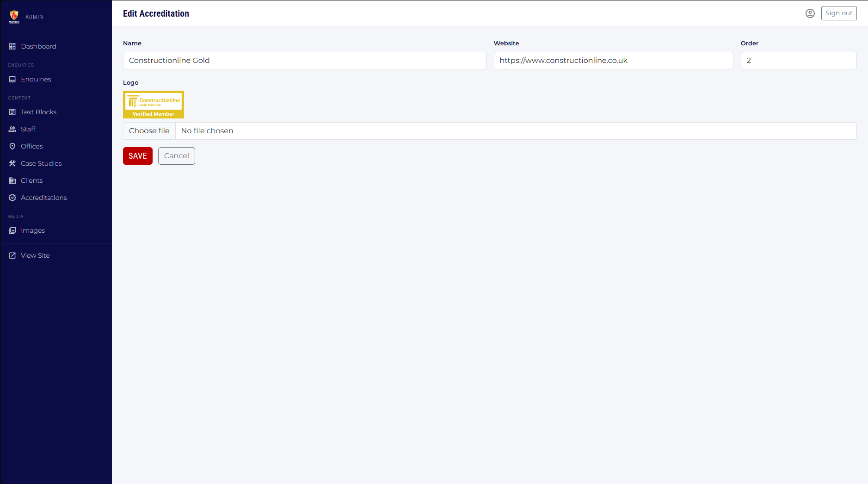
Task: Click the Case Studies tools icon
Action: coord(12,163)
